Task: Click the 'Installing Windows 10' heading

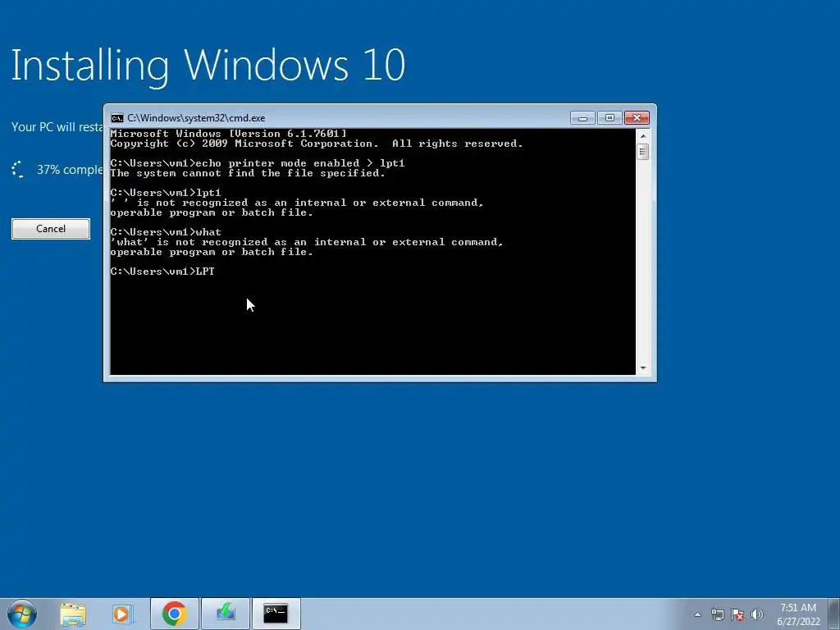Action: pos(208,66)
